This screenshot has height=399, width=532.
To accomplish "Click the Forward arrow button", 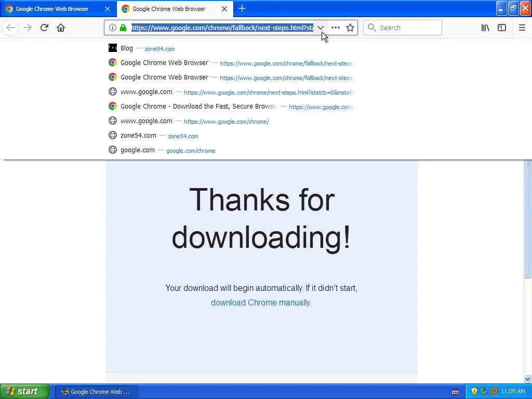I will [x=28, y=28].
